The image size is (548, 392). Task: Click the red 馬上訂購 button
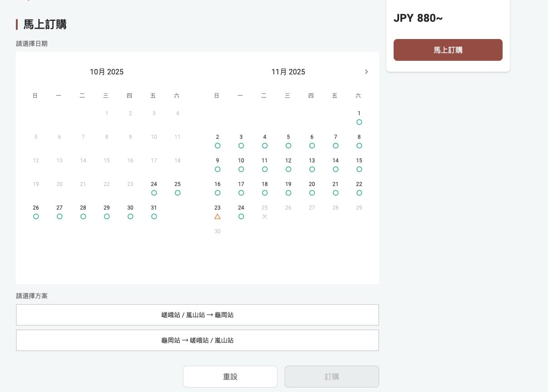448,50
